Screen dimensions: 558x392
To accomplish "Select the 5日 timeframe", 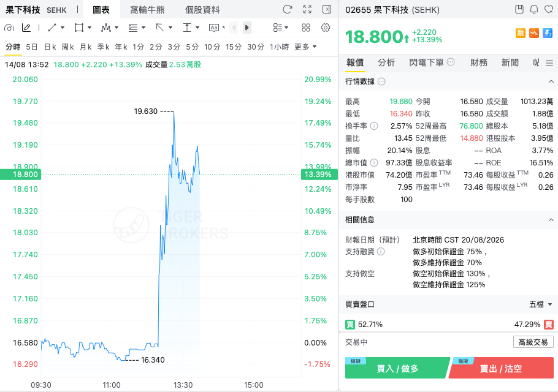I will [x=32, y=47].
